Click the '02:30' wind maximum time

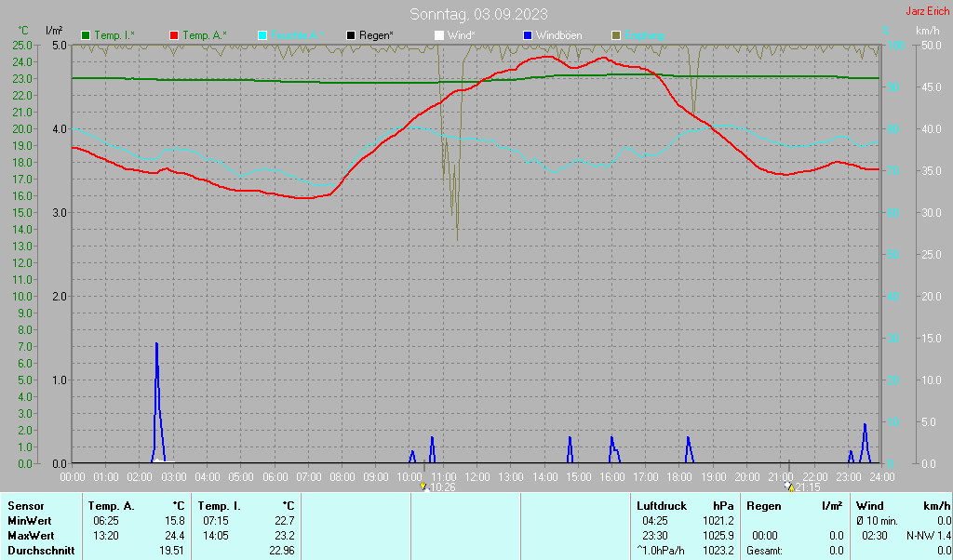[875, 537]
